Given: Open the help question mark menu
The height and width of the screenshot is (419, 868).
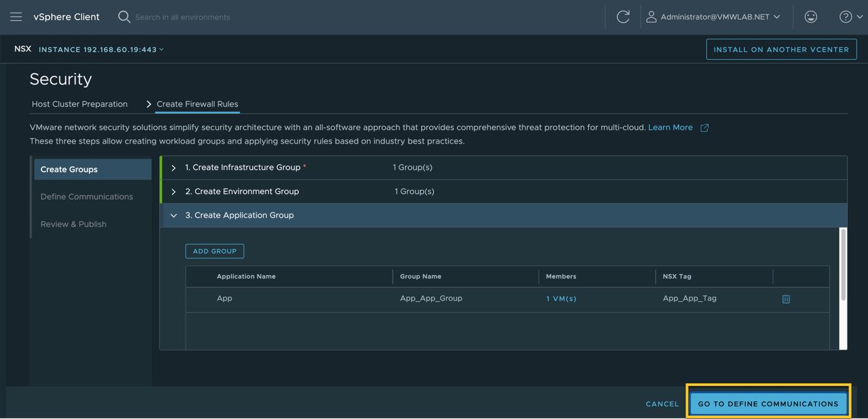Looking at the screenshot, I should [845, 17].
